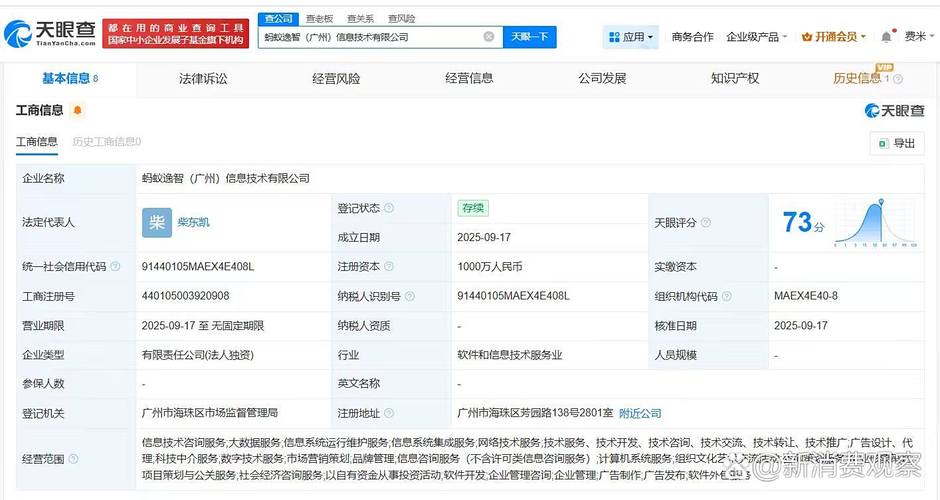This screenshot has width=940, height=500.
Task: Click the organization code MAEX4E40-8
Action: [x=806, y=296]
